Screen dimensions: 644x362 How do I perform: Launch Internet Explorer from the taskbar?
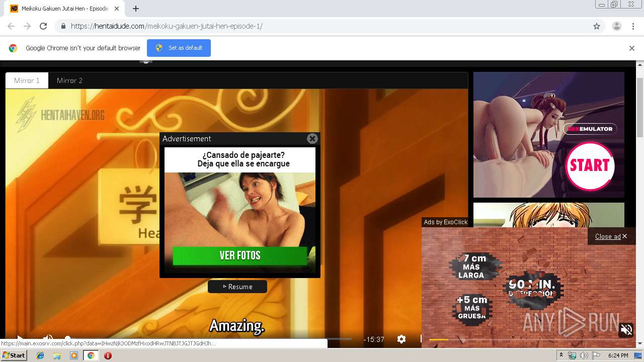40,355
